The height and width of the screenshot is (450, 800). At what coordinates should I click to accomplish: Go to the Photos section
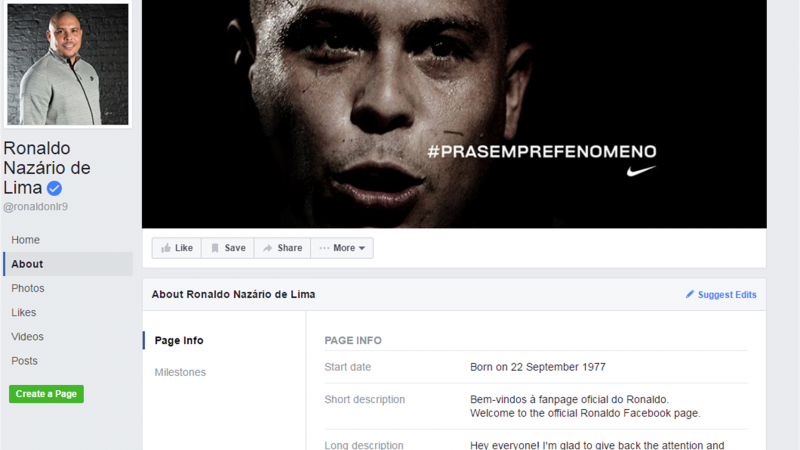pos(28,288)
